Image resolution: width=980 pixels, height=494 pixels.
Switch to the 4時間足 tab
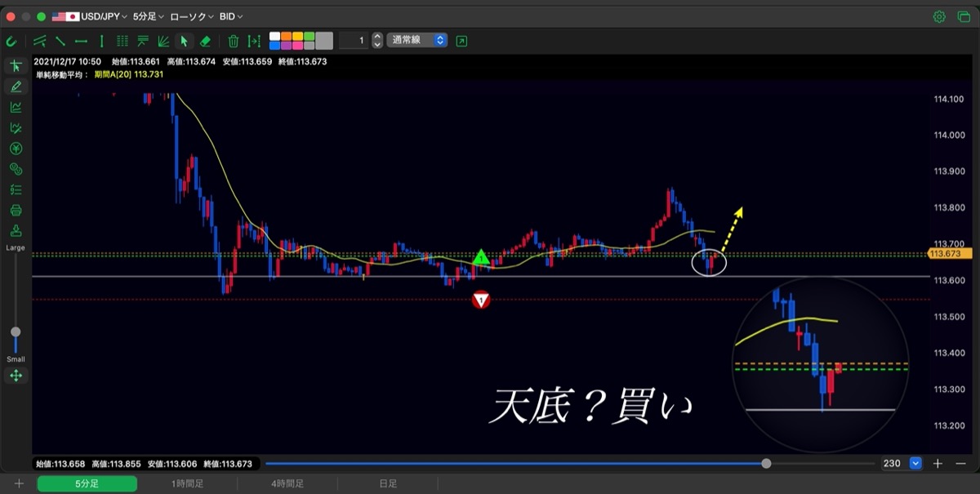point(287,484)
